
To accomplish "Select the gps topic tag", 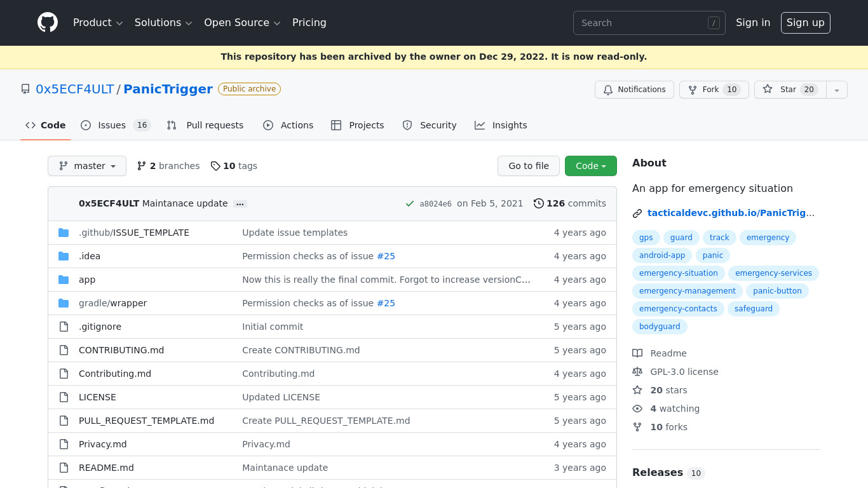I will (x=646, y=238).
